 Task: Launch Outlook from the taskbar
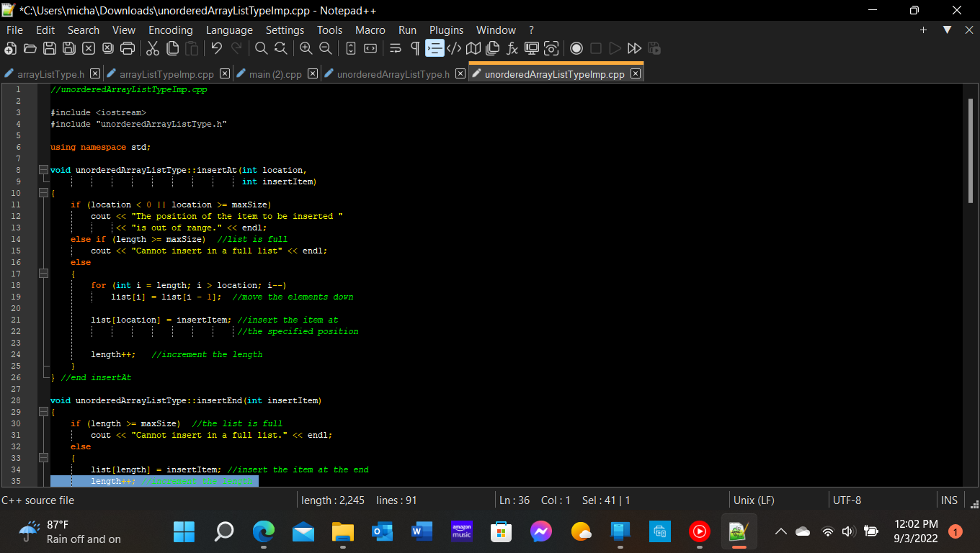(x=382, y=531)
